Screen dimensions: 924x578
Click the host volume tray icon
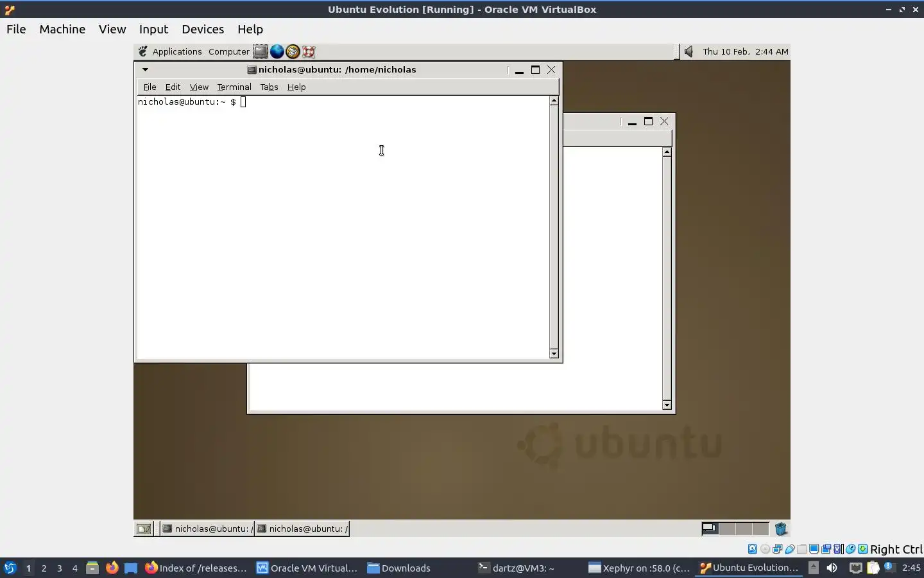pos(832,568)
